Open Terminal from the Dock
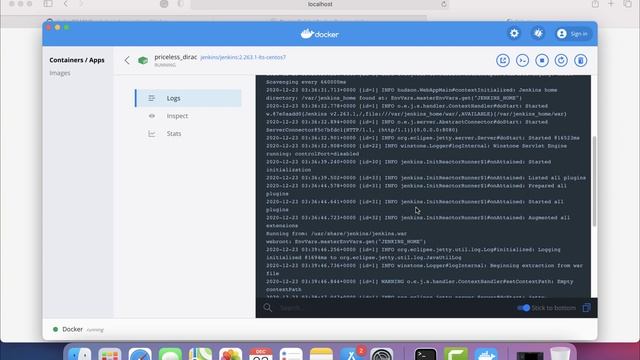This screenshot has width=640, height=360. tap(425, 354)
